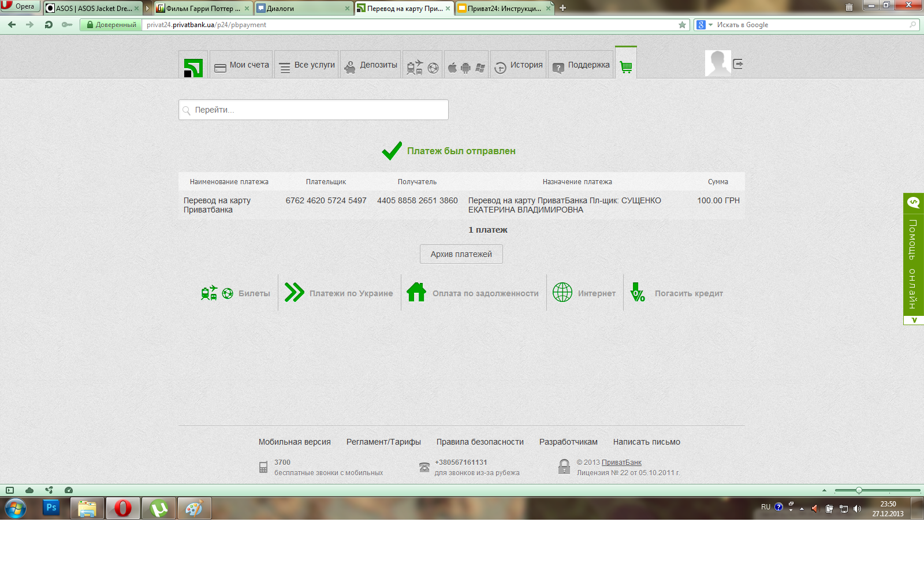Open Paint from the taskbar
Image resolution: width=924 pixels, height=574 pixels.
(194, 508)
